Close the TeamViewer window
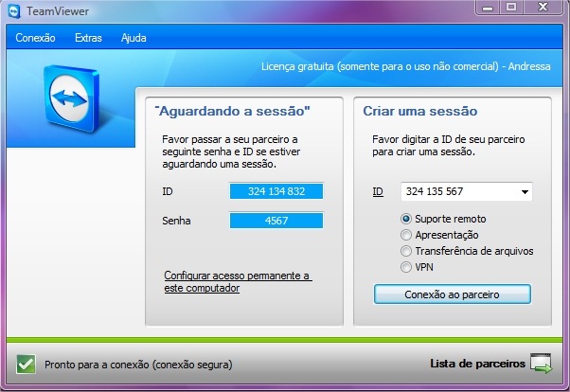 pyautogui.click(x=543, y=8)
